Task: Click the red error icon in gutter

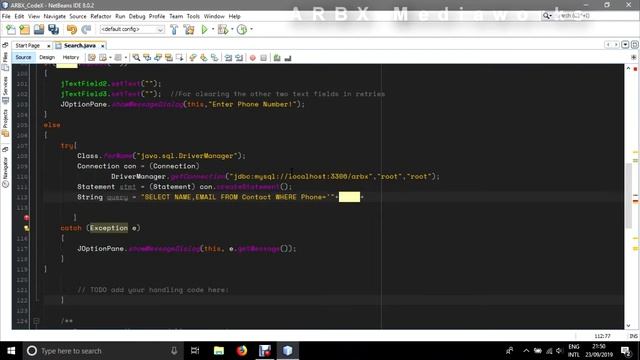Action: point(27,218)
